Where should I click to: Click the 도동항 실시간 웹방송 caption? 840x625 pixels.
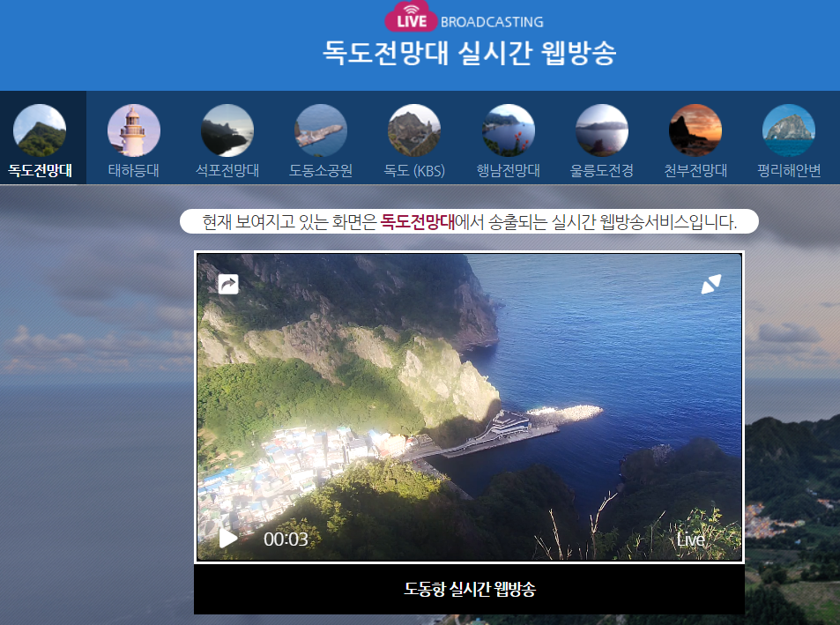[x=470, y=589]
